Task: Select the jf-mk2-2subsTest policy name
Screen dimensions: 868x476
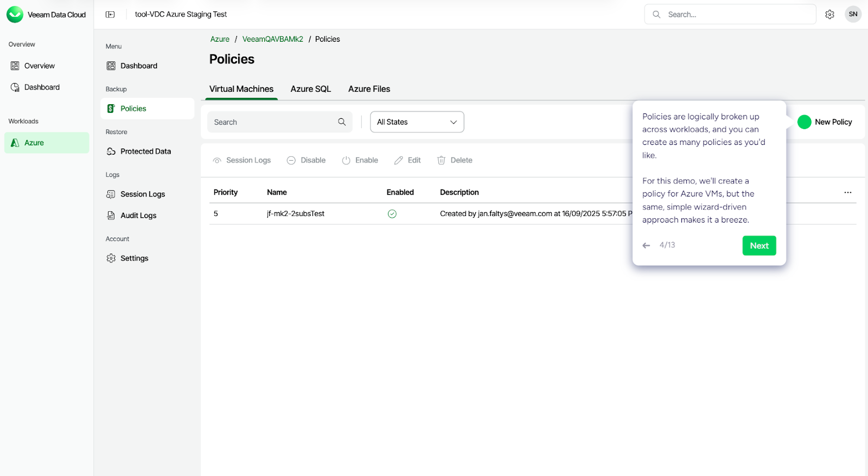Action: coord(296,214)
